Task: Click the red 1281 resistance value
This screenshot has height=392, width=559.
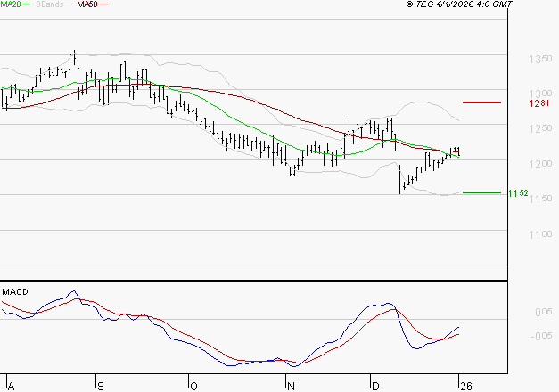Action: [539, 103]
